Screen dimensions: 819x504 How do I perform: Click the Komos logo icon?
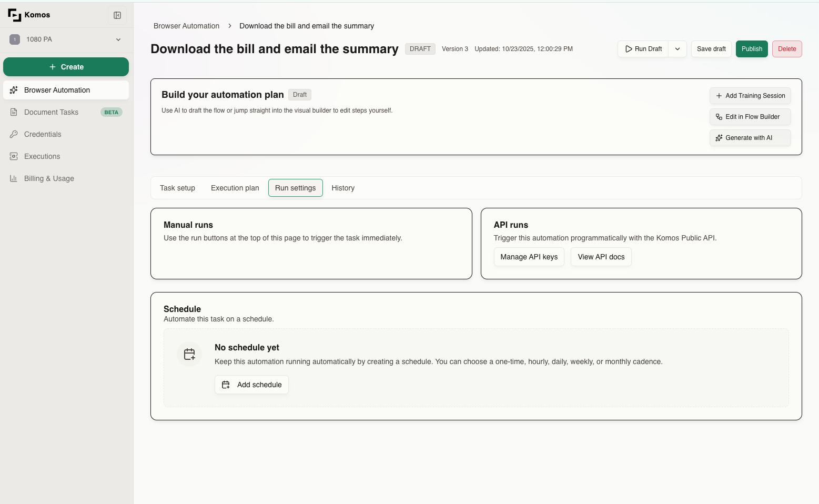pos(14,15)
